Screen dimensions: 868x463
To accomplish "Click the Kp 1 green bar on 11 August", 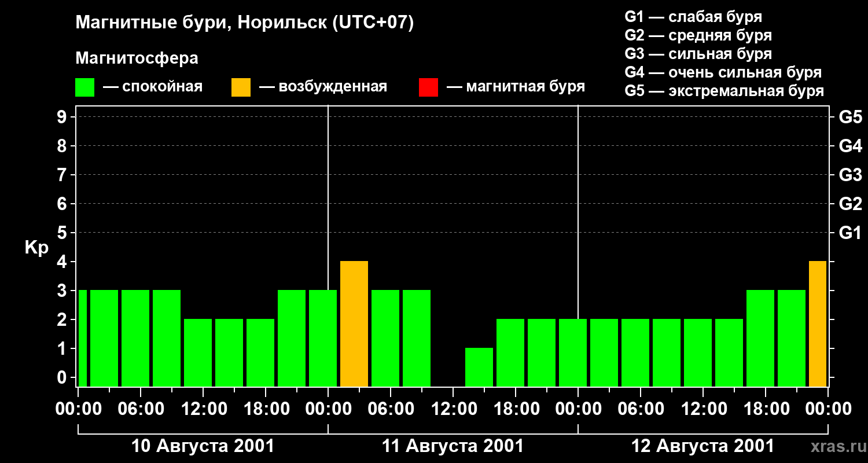I will tap(479, 367).
